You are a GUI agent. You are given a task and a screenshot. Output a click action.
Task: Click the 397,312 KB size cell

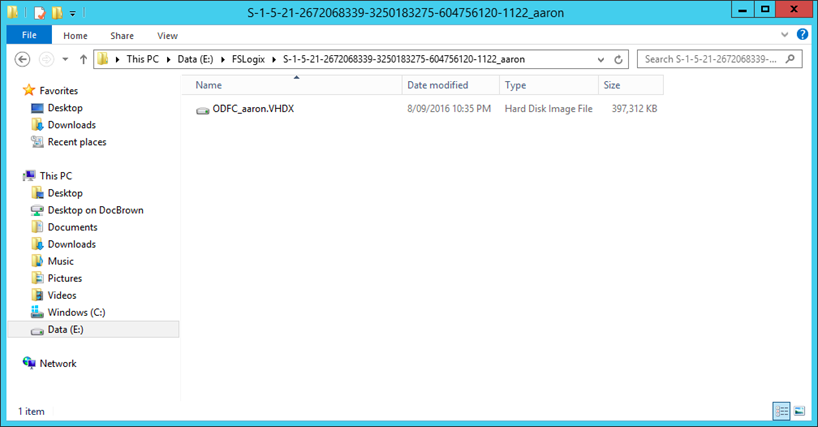(x=634, y=108)
